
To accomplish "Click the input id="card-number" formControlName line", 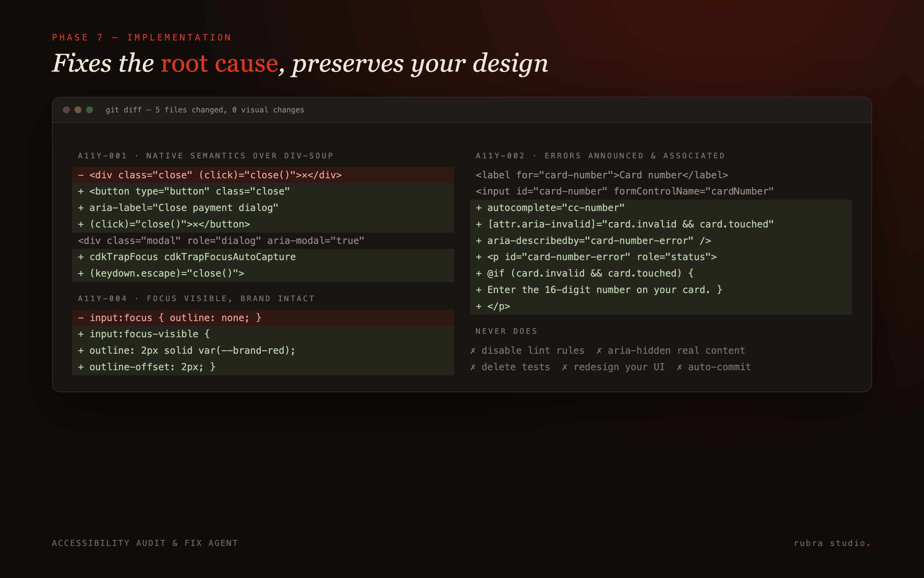I will pos(661,192).
